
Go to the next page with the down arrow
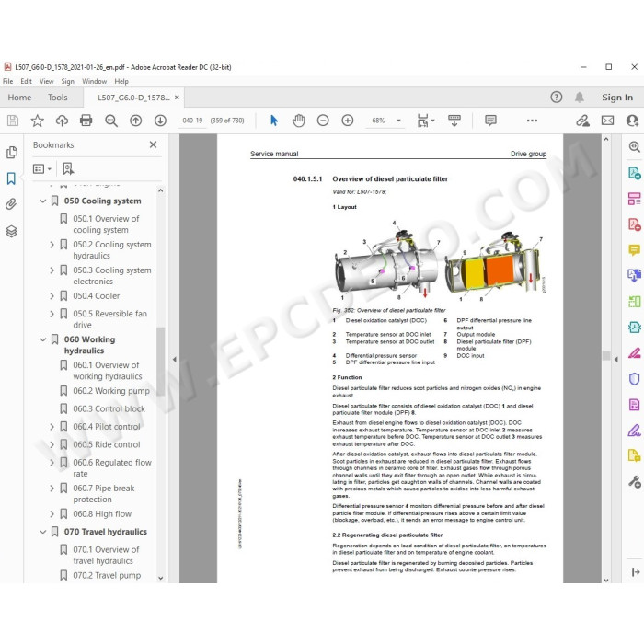pos(160,121)
